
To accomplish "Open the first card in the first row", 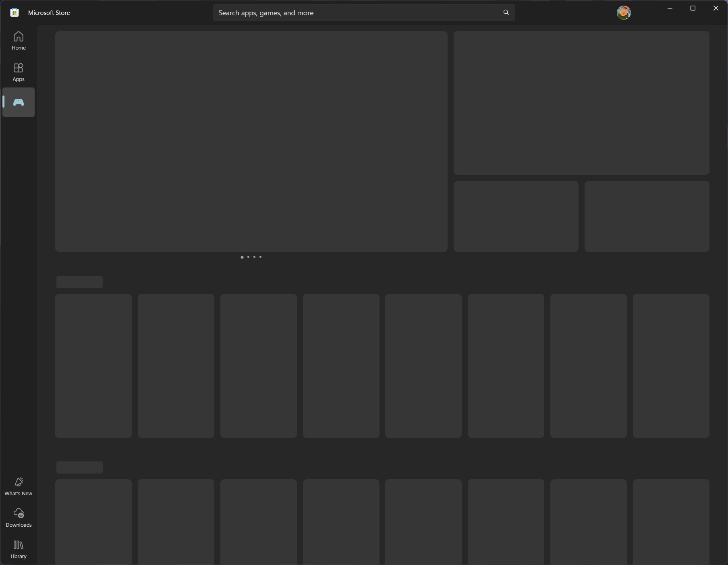I will tap(93, 366).
